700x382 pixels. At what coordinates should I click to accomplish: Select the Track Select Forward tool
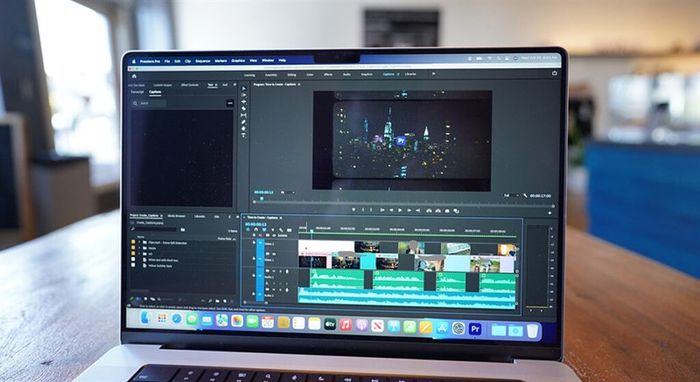pyautogui.click(x=243, y=95)
